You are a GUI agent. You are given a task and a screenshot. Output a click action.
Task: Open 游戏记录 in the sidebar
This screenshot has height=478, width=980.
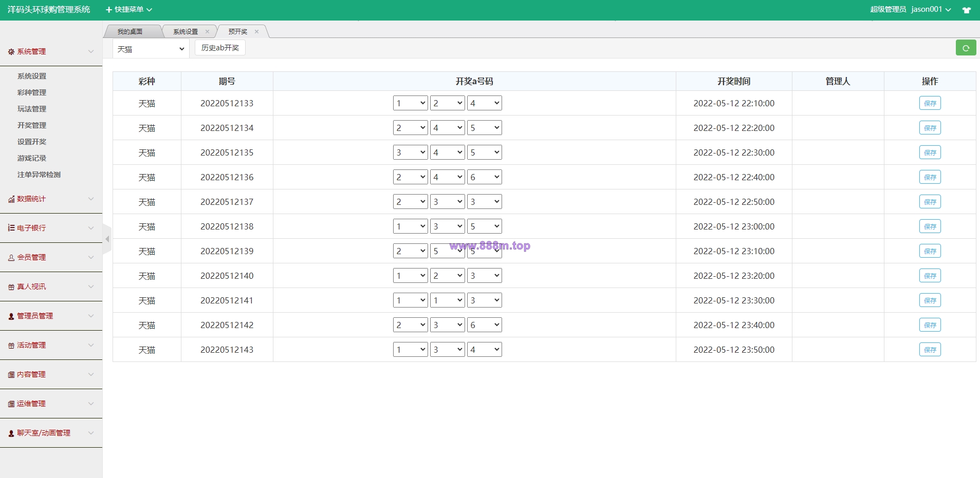coord(32,158)
